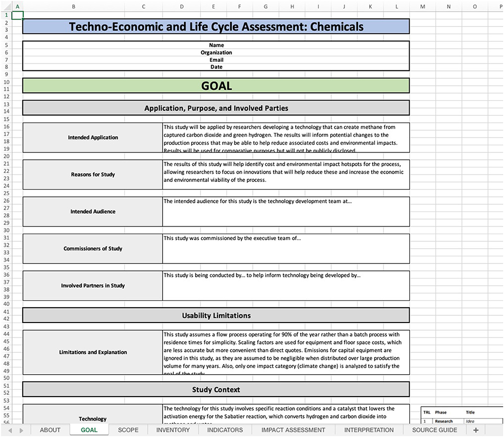
Task: Open the INVENTORY sheet tab
Action: [x=173, y=430]
